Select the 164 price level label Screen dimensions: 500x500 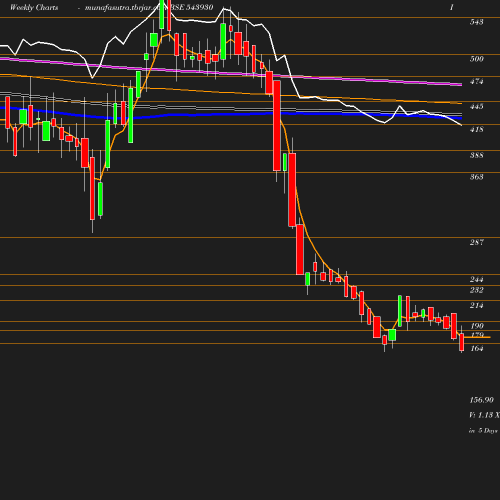476,348
